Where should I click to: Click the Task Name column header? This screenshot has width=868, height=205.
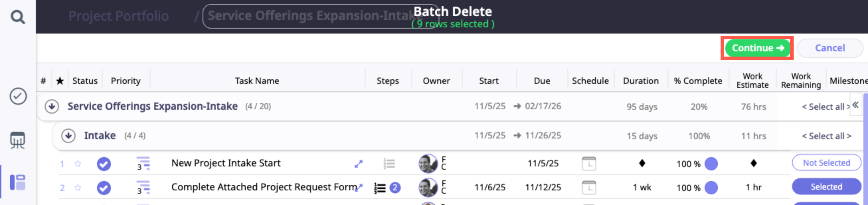click(x=257, y=81)
